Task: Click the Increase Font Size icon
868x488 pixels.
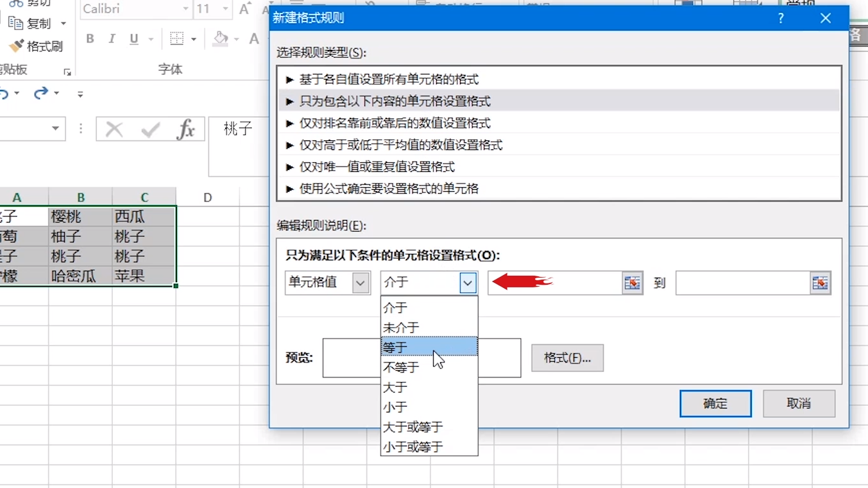Action: 244,9
